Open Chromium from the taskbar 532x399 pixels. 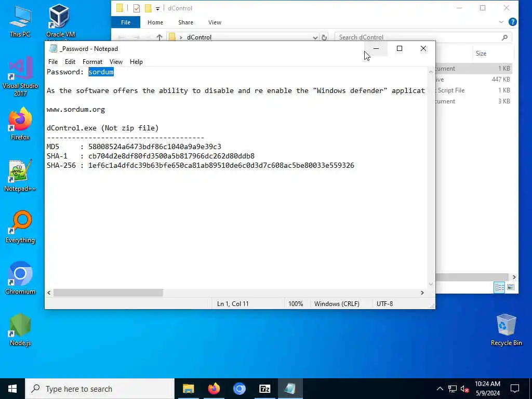(239, 389)
